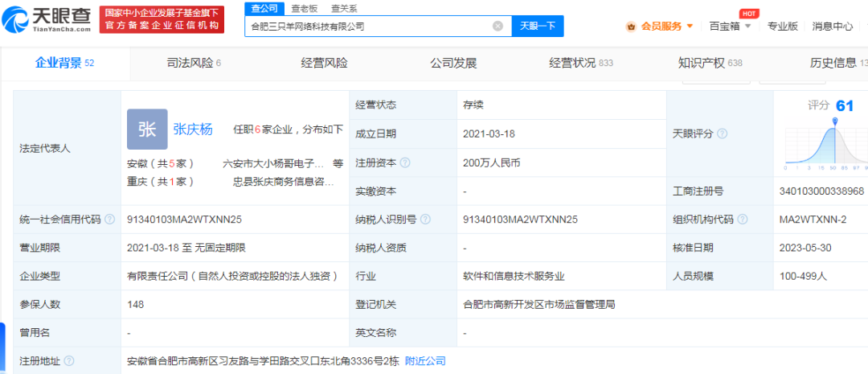Click insured count 148

(135, 304)
